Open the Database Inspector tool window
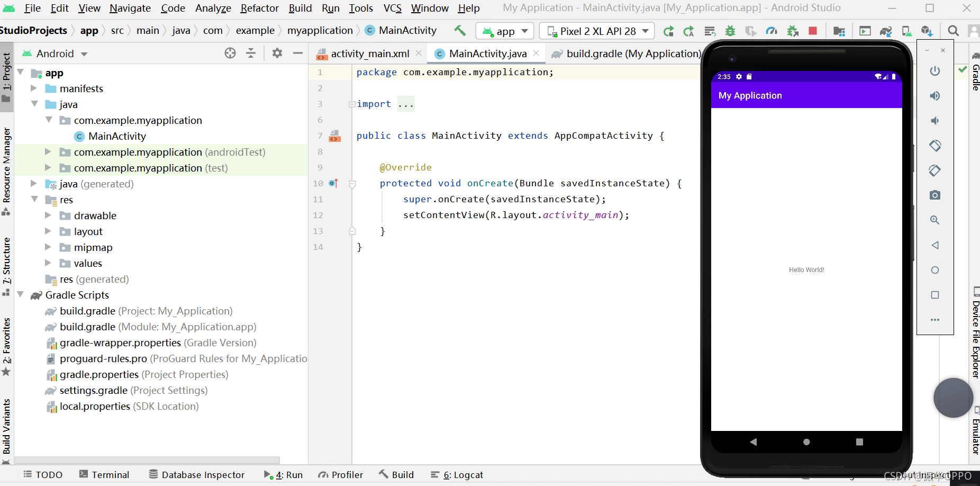980x486 pixels. point(197,474)
